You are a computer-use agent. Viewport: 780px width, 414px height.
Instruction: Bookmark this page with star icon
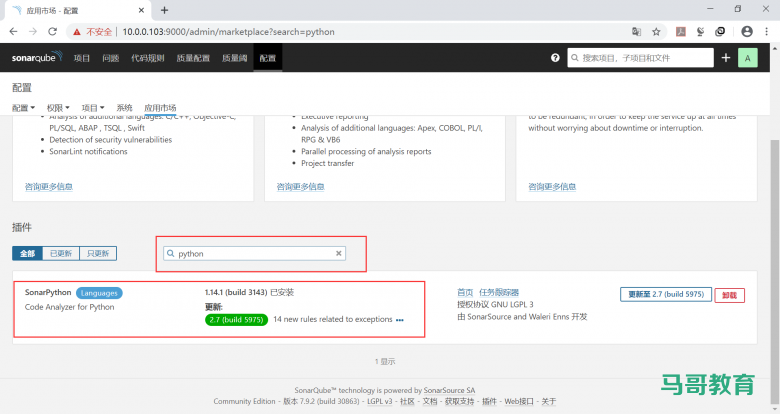pos(656,31)
